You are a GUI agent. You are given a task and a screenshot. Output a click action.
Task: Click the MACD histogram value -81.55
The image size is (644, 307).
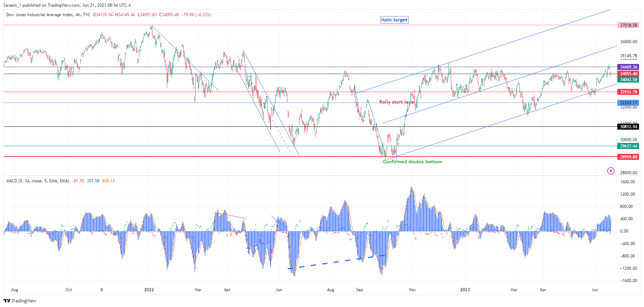pos(78,181)
